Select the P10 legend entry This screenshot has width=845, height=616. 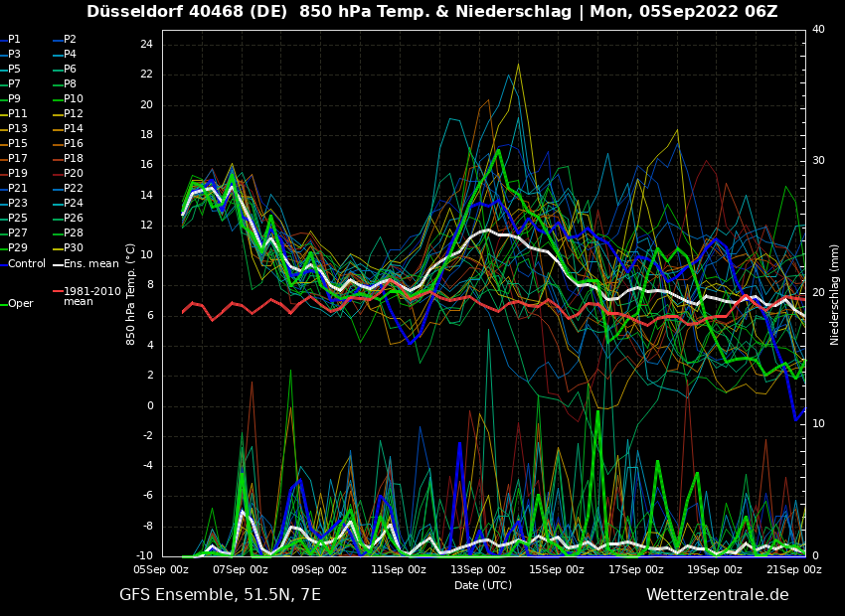tap(74, 99)
